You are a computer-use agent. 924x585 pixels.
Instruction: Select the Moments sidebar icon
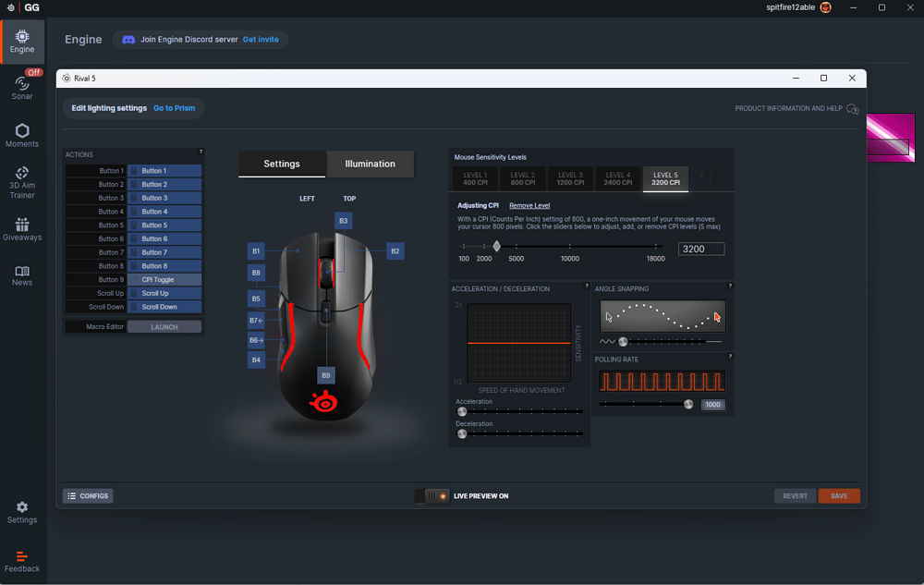21,135
